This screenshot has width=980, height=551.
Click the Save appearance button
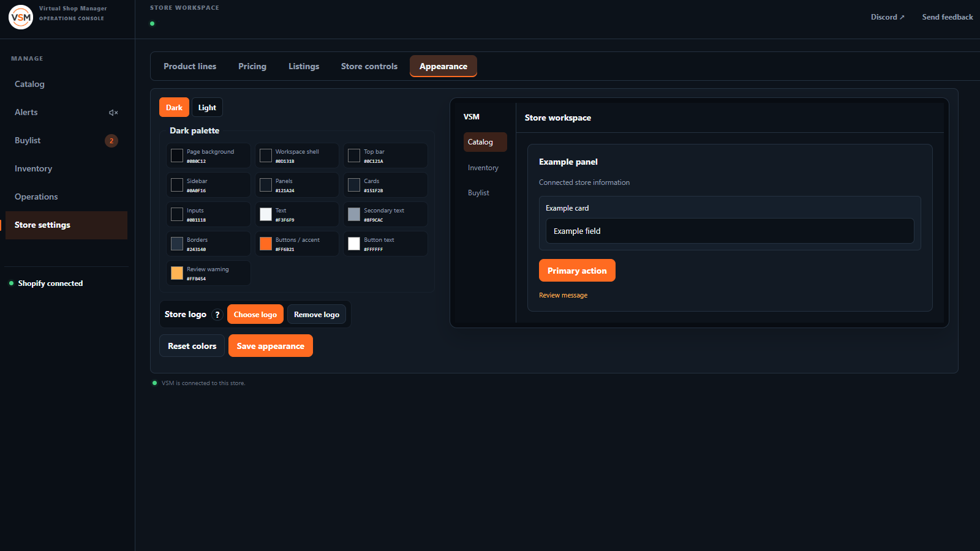271,346
